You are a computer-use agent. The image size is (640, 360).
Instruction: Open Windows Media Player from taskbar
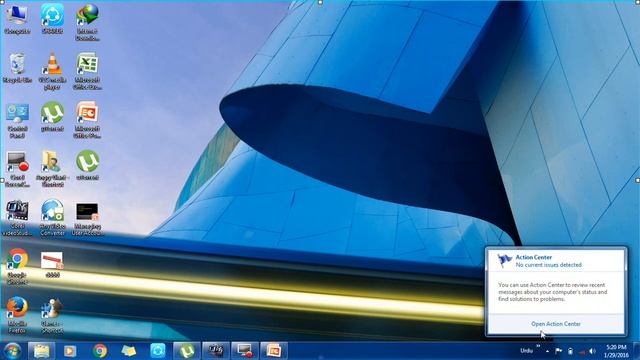70,351
